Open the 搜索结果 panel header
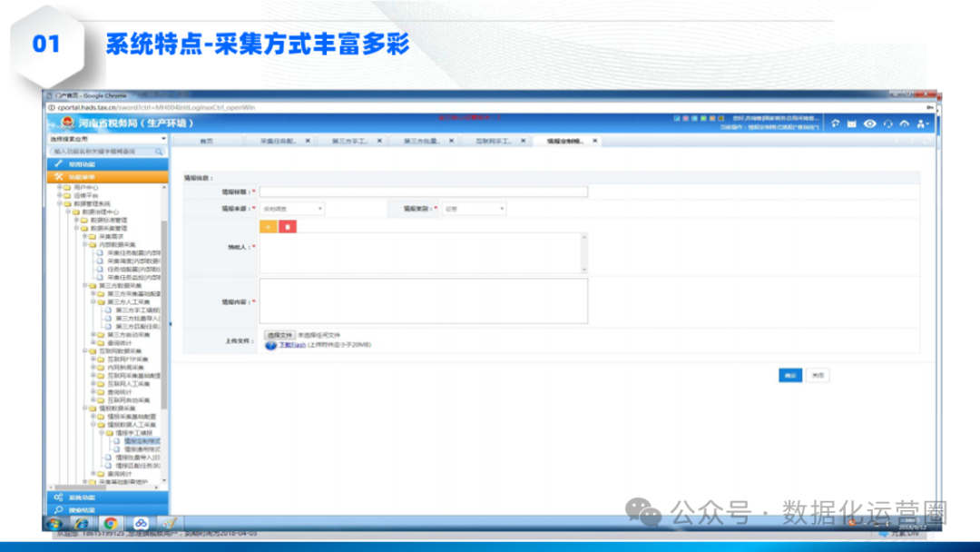 point(107,510)
